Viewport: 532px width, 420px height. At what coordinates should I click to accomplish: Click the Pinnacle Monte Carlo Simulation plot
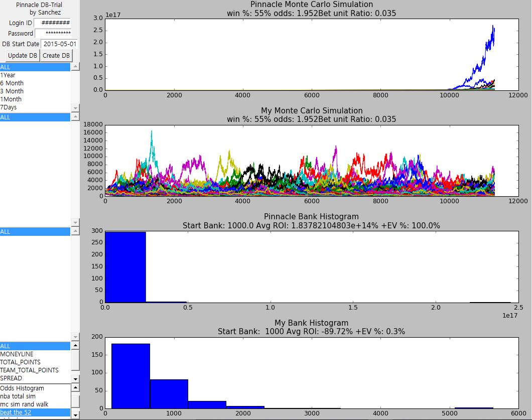point(312,54)
